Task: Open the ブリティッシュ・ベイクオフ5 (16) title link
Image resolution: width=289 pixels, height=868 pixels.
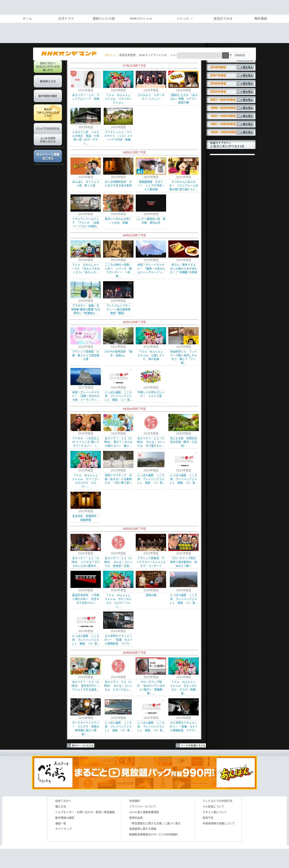Action: click(118, 136)
